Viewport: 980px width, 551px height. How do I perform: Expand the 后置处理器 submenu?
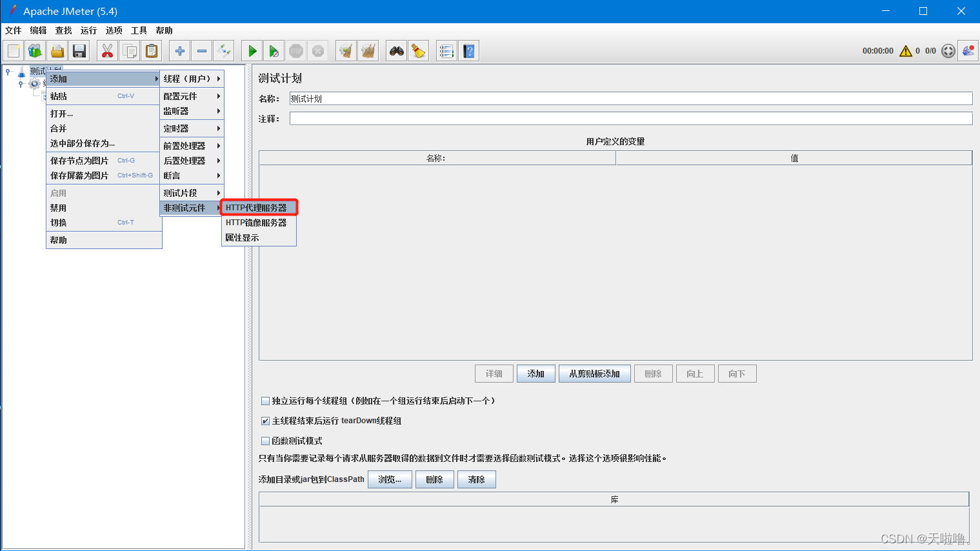pos(192,161)
